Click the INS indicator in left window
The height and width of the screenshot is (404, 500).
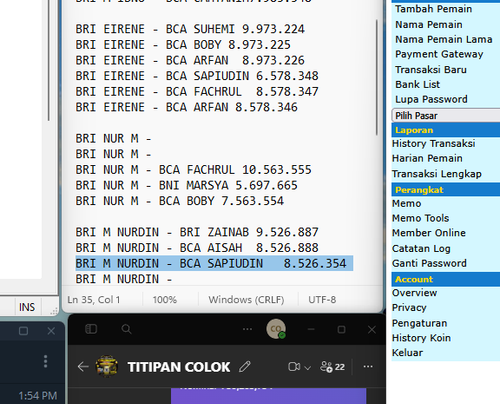(x=27, y=307)
